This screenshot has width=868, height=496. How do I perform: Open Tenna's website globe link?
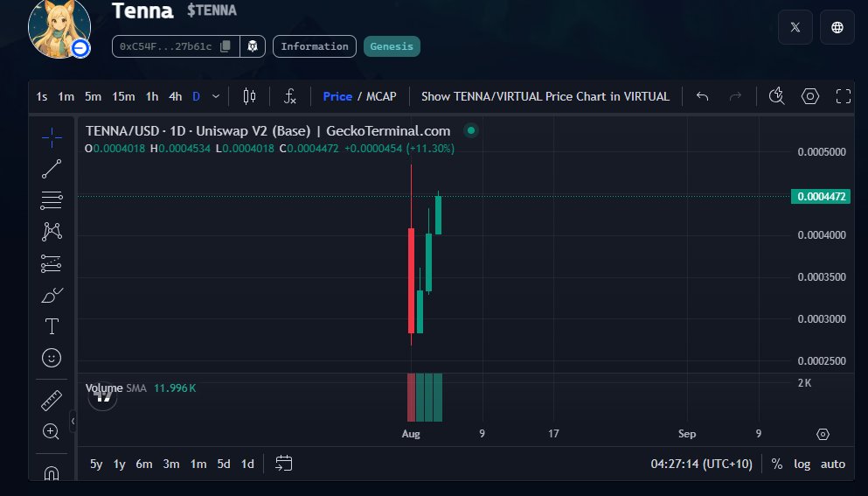(x=837, y=27)
